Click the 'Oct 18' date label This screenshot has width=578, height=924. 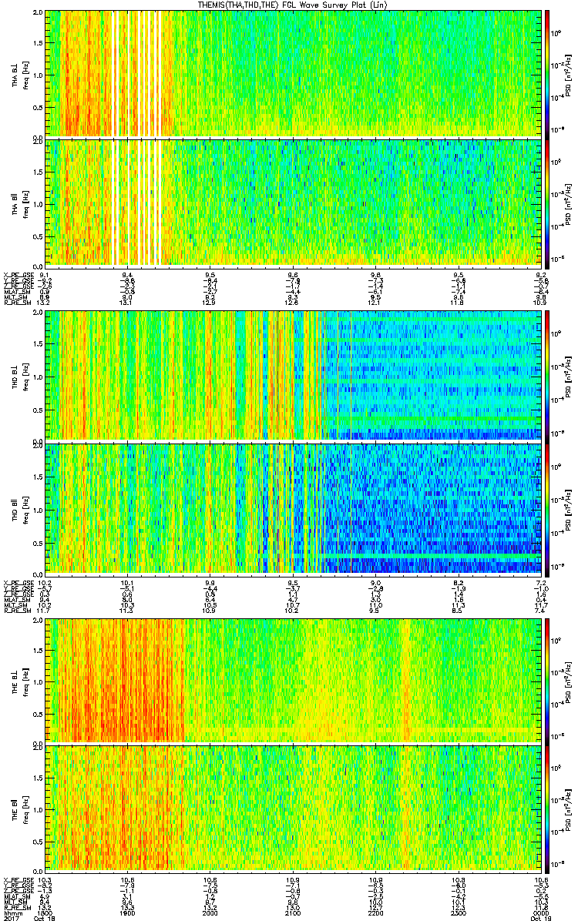coord(45,919)
